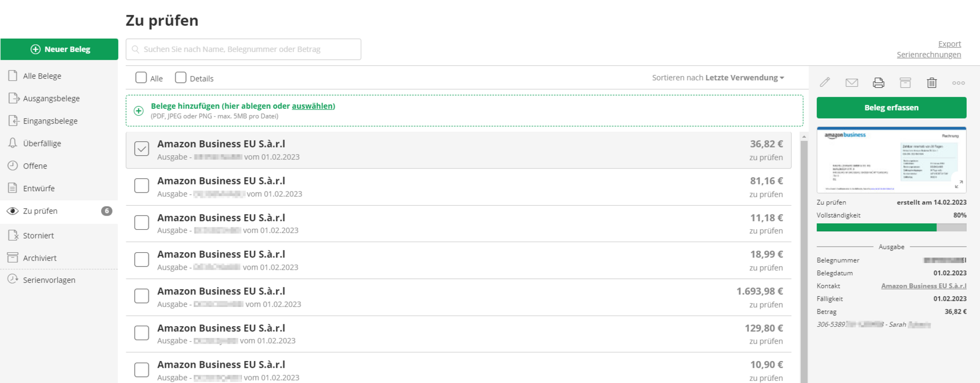Screen dimensions: 980x383
Task: Click the 'Export' link
Action: (x=949, y=44)
